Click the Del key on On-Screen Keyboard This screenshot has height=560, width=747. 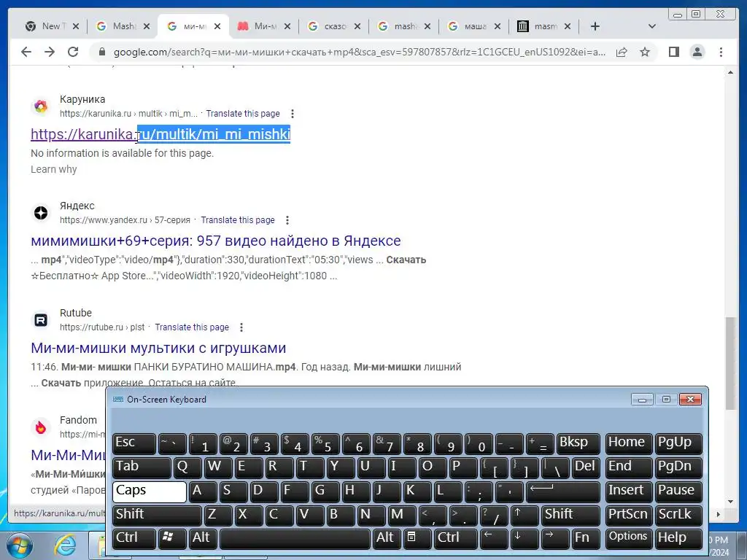pyautogui.click(x=586, y=468)
